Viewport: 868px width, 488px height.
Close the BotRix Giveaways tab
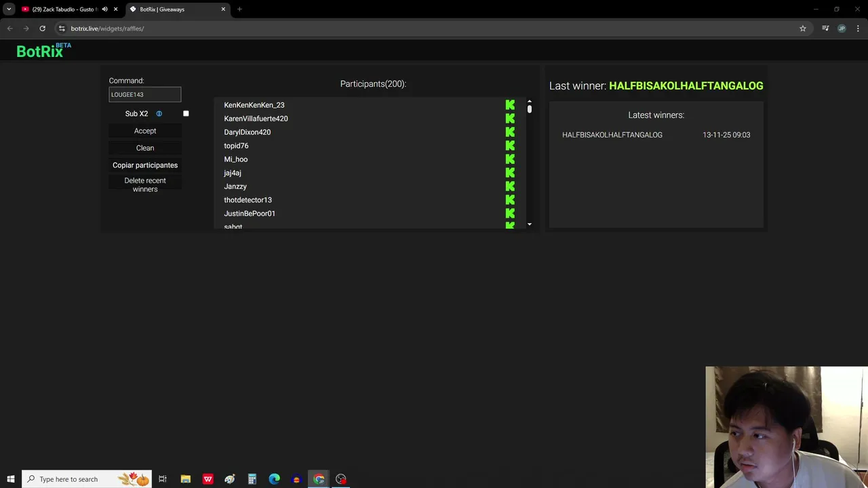tap(223, 9)
